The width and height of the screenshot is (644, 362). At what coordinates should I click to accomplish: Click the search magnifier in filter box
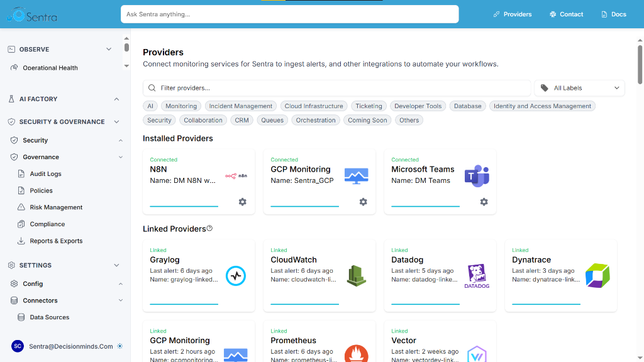coord(152,88)
